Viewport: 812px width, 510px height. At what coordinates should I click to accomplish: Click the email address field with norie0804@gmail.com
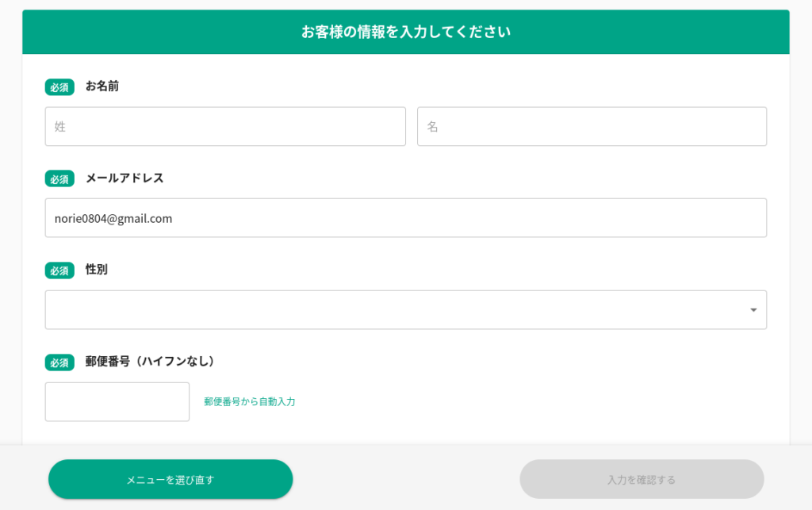point(405,218)
